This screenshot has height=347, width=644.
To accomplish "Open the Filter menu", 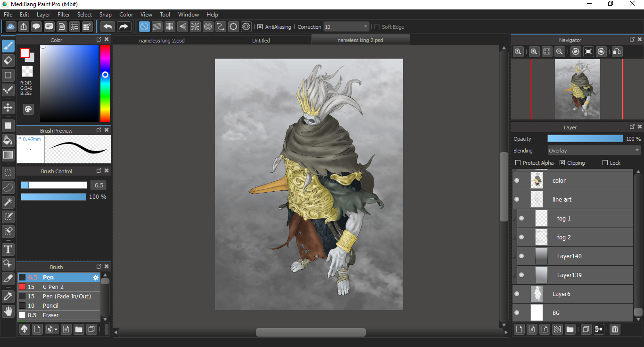I will [64, 15].
